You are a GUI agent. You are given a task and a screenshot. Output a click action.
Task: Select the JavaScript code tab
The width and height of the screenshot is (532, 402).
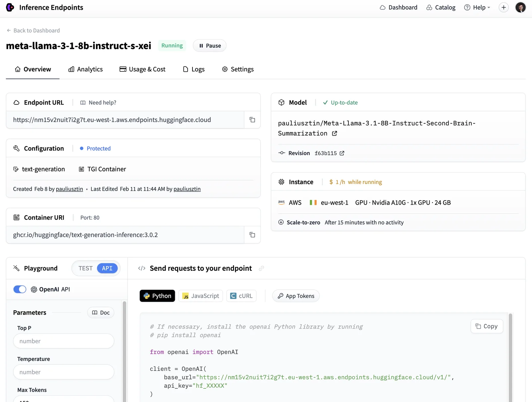pyautogui.click(x=200, y=296)
